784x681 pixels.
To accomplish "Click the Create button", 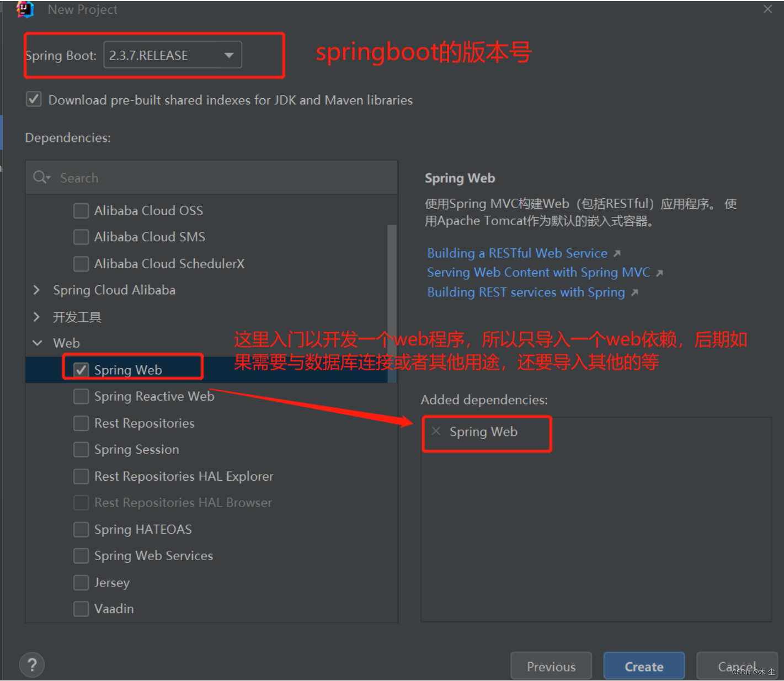I will (x=644, y=666).
